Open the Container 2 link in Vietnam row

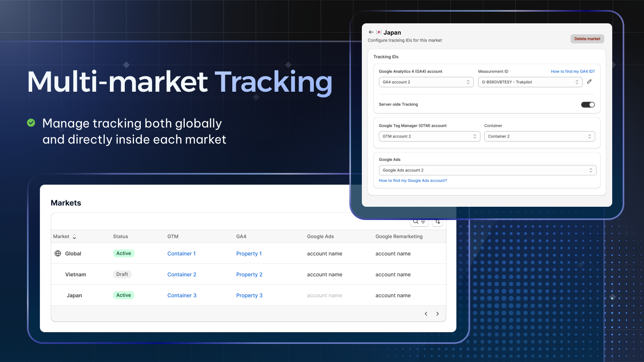[x=182, y=275]
